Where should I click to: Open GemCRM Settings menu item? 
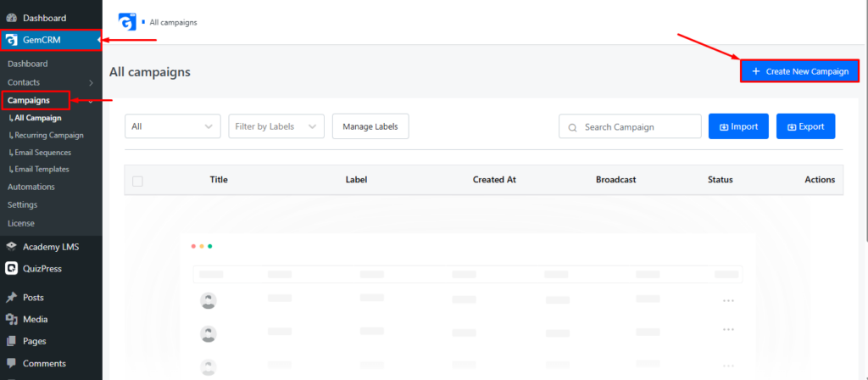tap(23, 205)
